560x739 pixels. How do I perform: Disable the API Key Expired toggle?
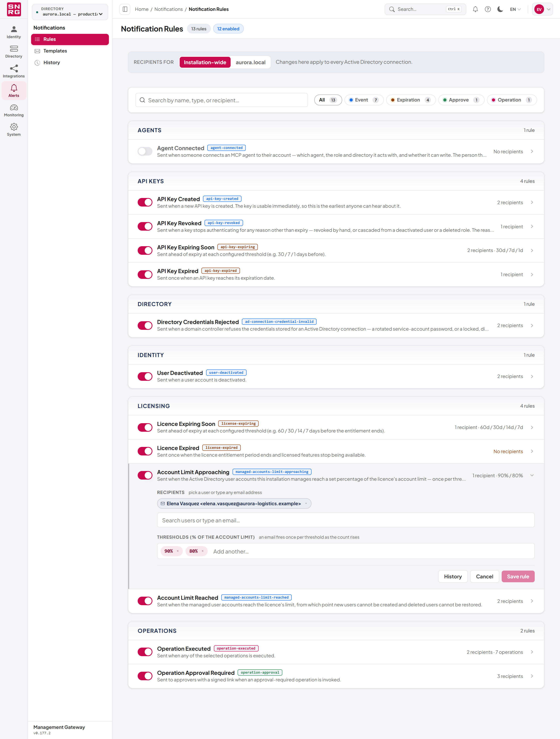click(x=145, y=275)
